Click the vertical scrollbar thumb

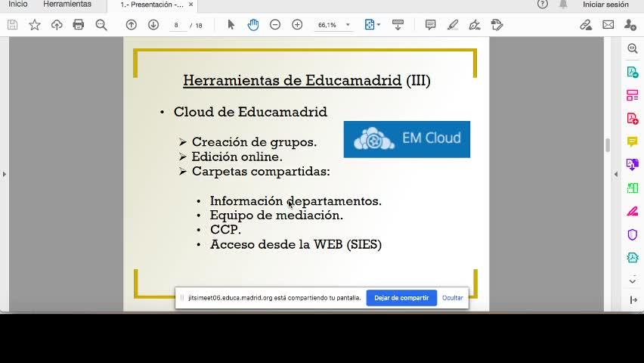click(x=608, y=145)
